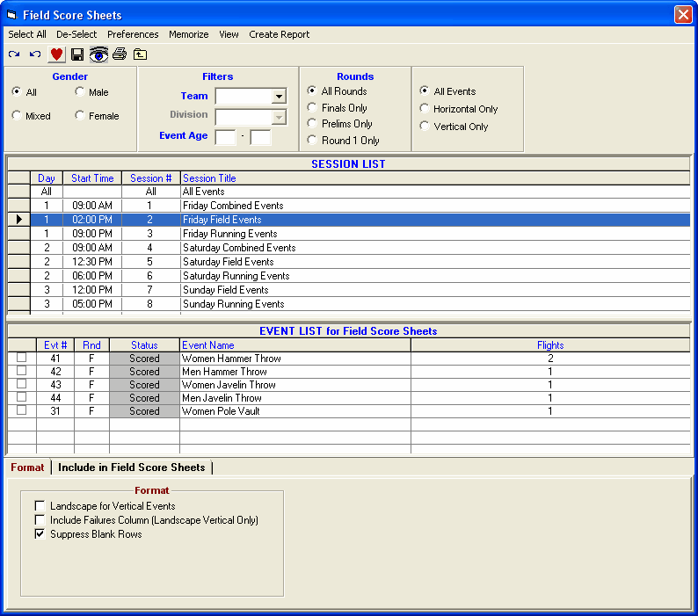Click the red heart Memorize icon

tap(56, 54)
